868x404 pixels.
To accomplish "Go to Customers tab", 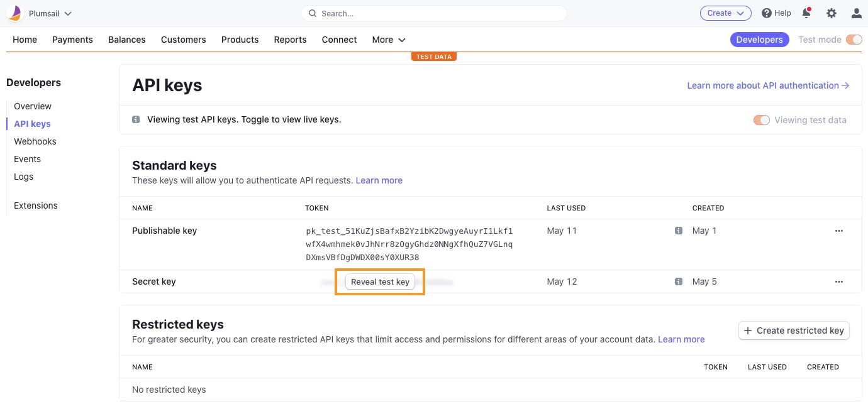I will [184, 40].
